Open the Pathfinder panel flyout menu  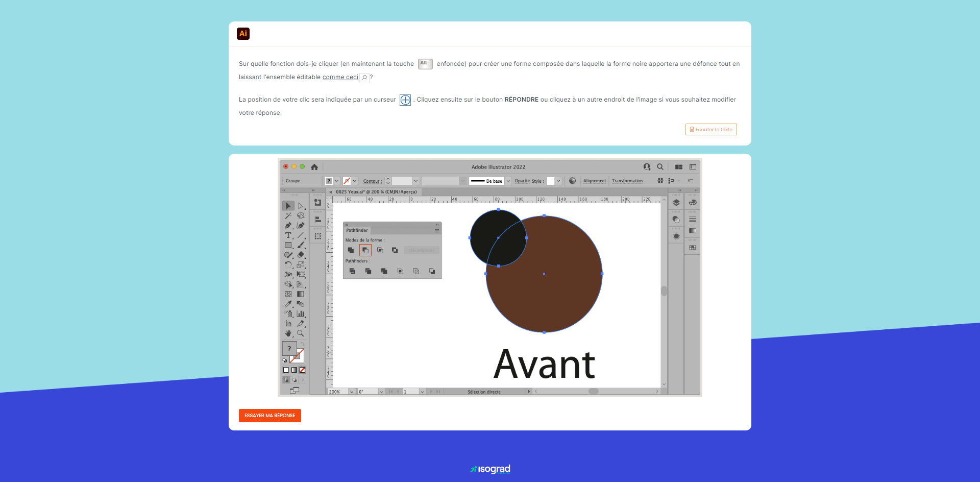pyautogui.click(x=437, y=230)
